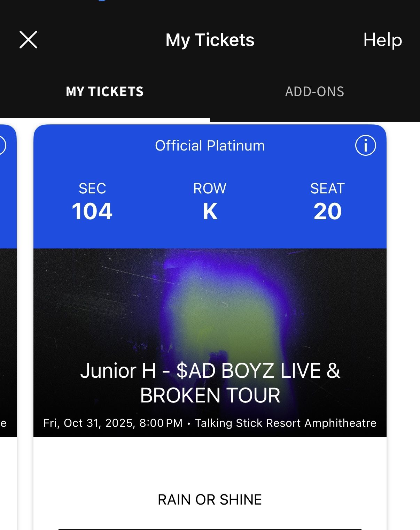Viewport: 420px width, 530px height.
Task: Switch to the ADD-ONS tab
Action: pos(314,92)
